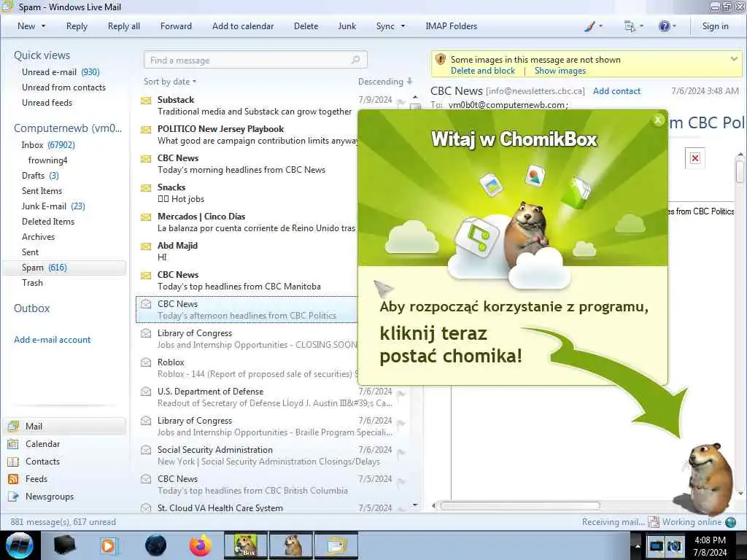This screenshot has width=747, height=560.
Task: Open IMAP Folders
Action: [x=451, y=26]
